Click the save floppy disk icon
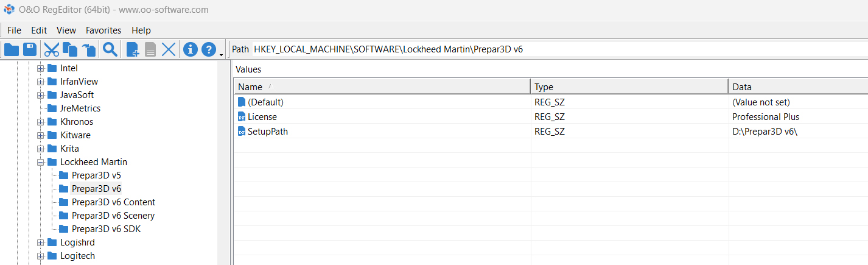This screenshot has width=868, height=265. (30, 49)
